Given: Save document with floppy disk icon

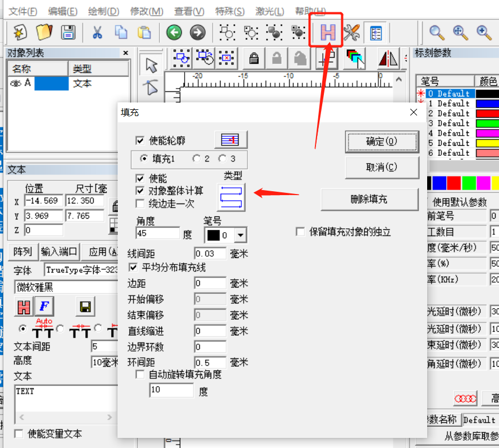Looking at the screenshot, I should pyautogui.click(x=68, y=33).
